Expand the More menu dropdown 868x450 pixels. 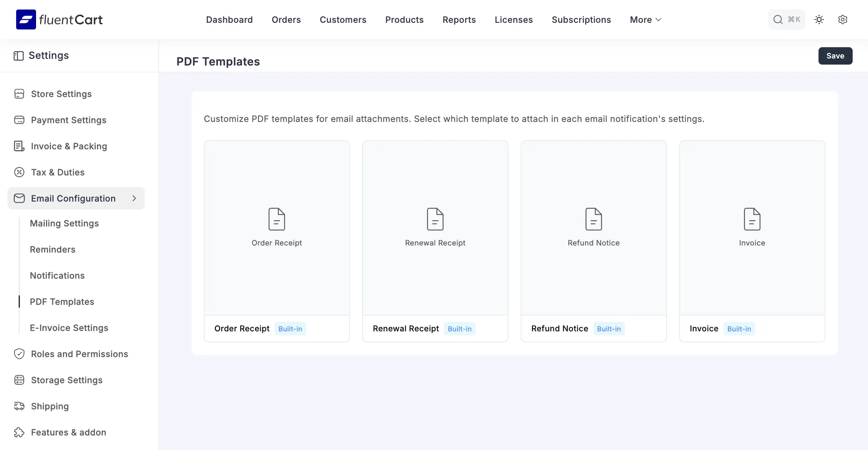tap(646, 19)
